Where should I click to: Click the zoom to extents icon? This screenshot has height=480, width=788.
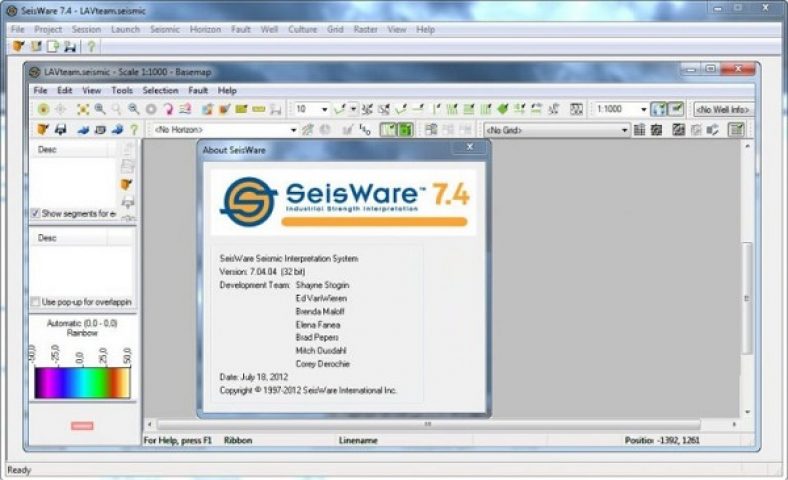pyautogui.click(x=83, y=109)
